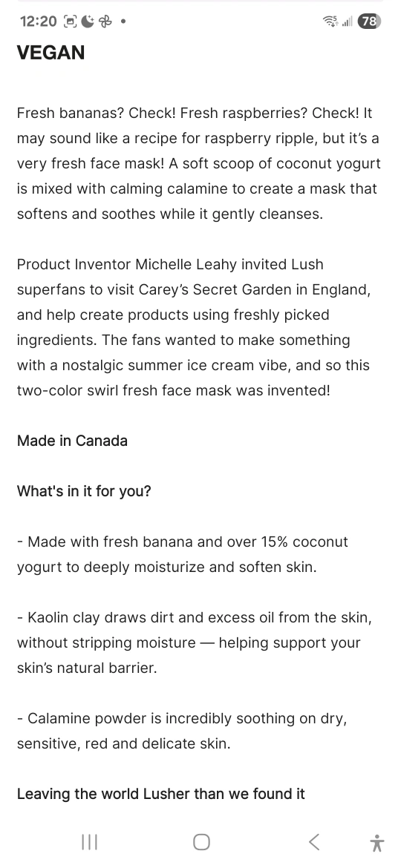Tap the VEGAN heading
This screenshot has width=401, height=868.
[51, 53]
